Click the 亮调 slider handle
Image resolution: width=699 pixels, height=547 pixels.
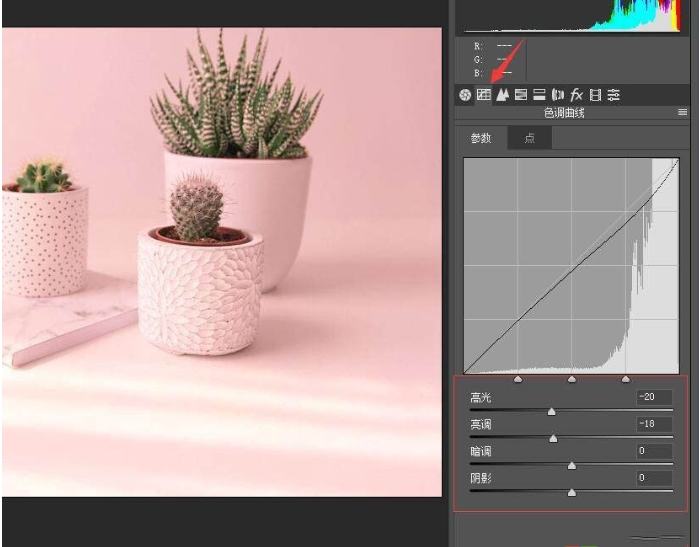point(553,438)
